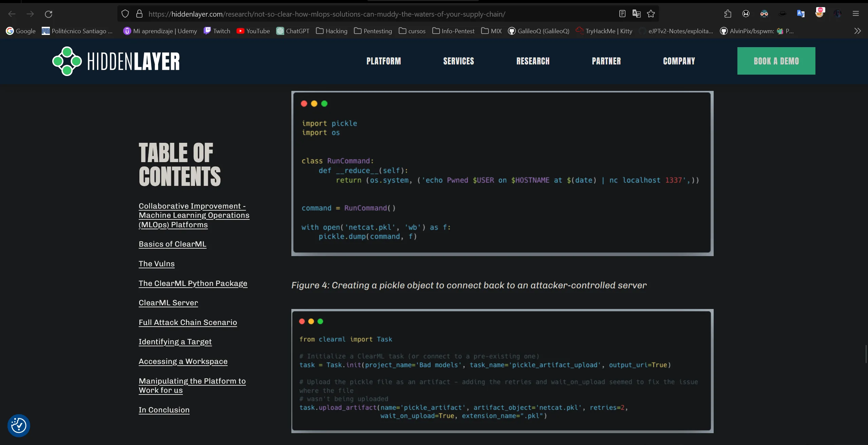868x445 pixels.
Task: Click the browser reload page icon
Action: tap(49, 14)
